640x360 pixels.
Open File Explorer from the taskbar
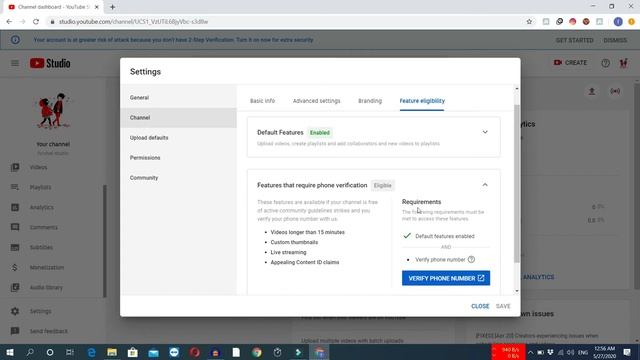pyautogui.click(x=112, y=352)
